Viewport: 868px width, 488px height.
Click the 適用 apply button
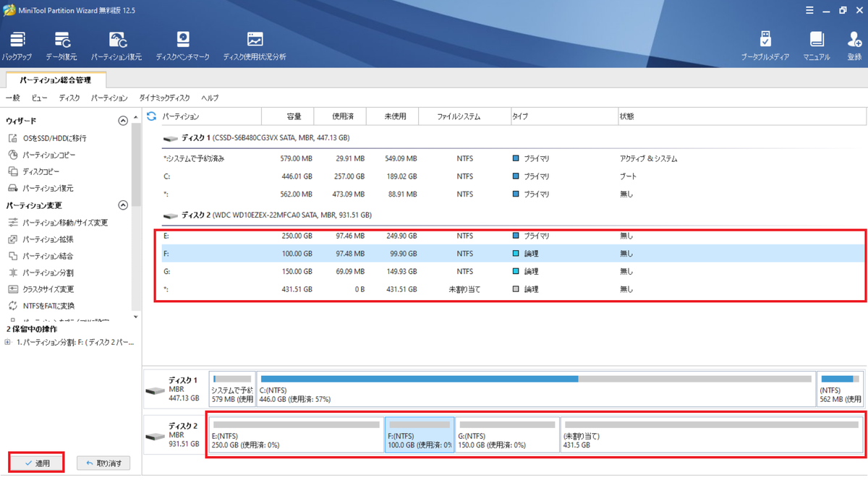coord(37,463)
